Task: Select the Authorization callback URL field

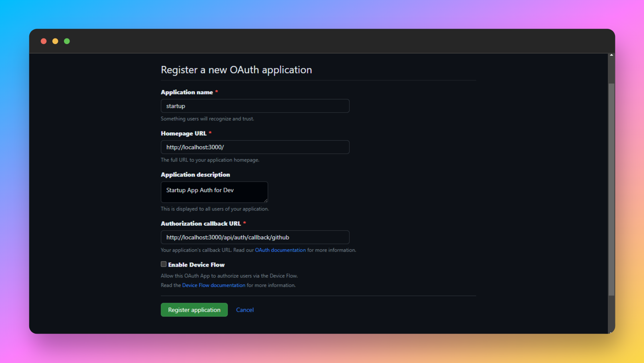Action: [255, 237]
